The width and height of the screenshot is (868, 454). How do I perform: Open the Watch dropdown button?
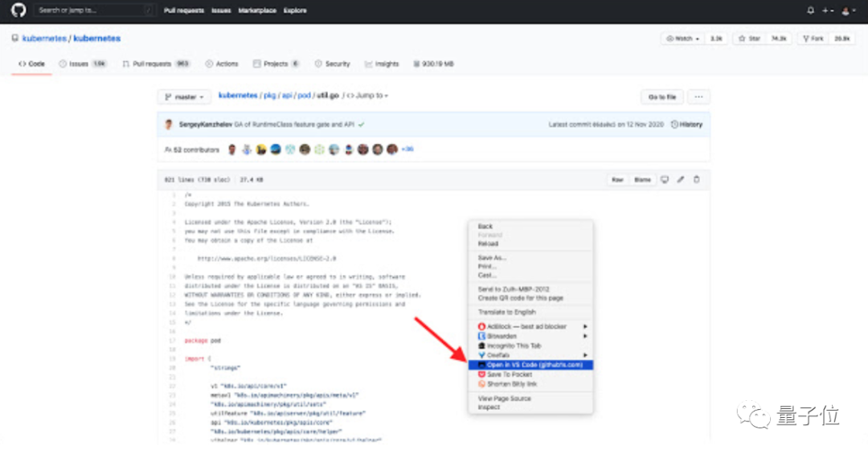(x=682, y=39)
